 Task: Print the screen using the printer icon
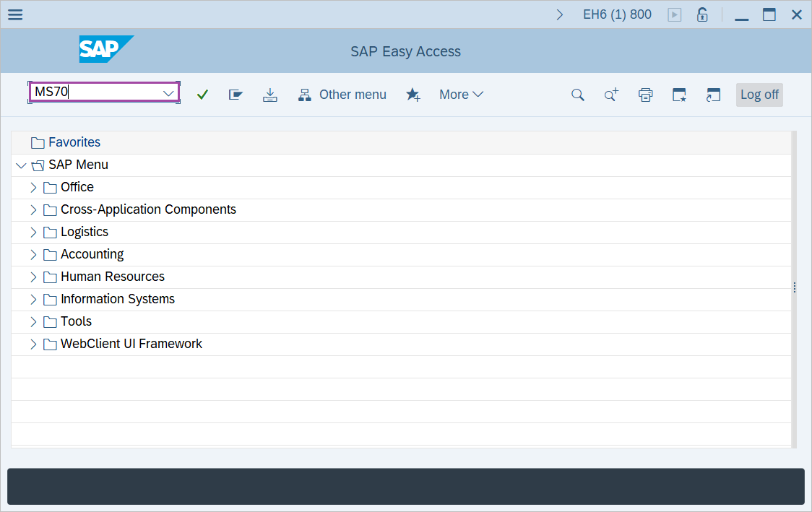pyautogui.click(x=645, y=95)
